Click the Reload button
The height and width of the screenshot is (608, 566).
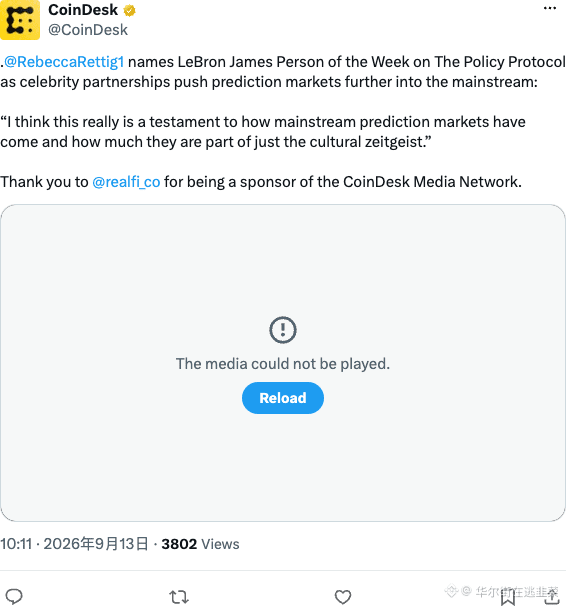[x=283, y=398]
